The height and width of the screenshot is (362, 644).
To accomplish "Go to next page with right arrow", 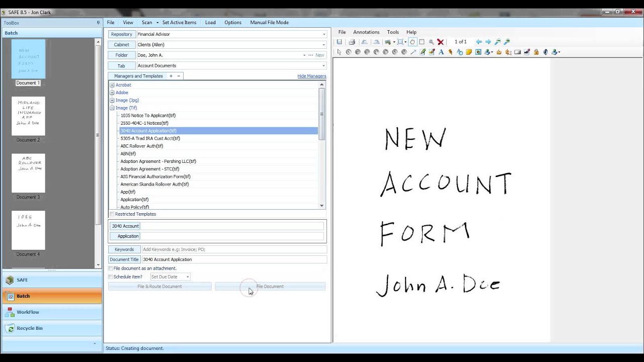I will (x=488, y=42).
